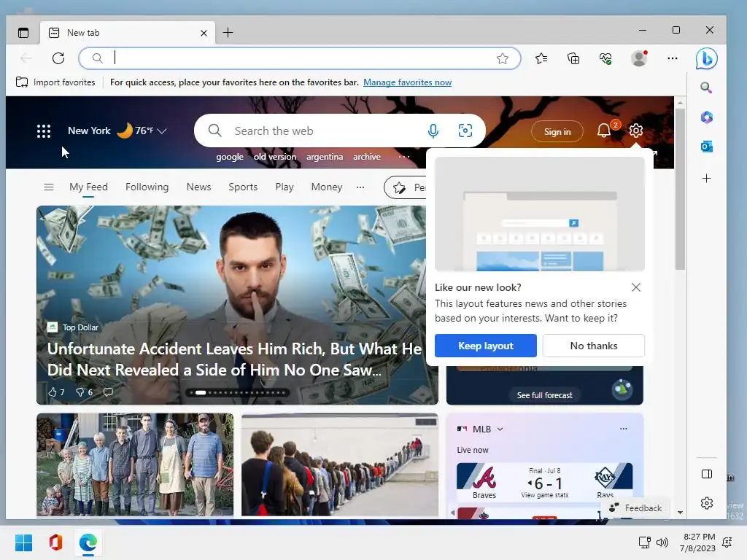Image resolution: width=747 pixels, height=560 pixels.
Task: Open a new tab with plus
Action: (x=228, y=33)
